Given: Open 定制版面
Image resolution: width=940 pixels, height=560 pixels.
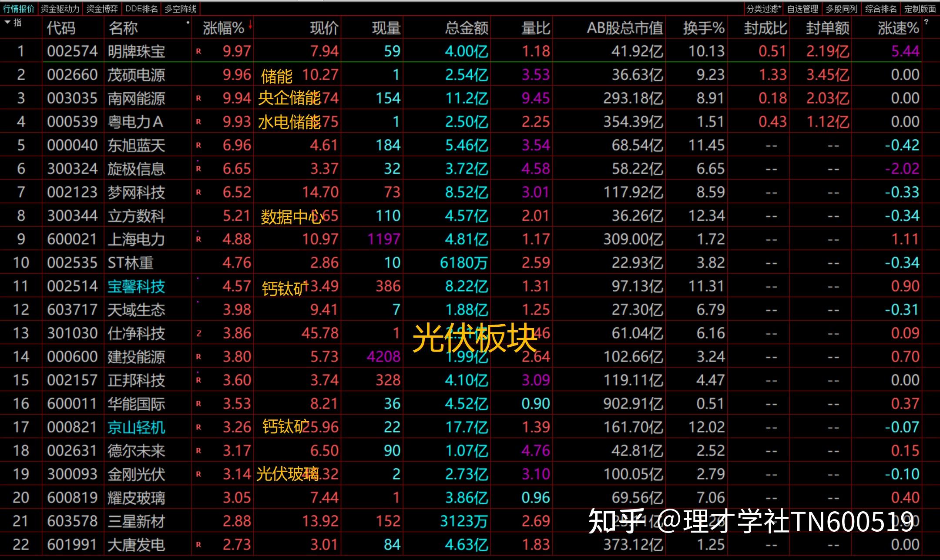Looking at the screenshot, I should (920, 9).
